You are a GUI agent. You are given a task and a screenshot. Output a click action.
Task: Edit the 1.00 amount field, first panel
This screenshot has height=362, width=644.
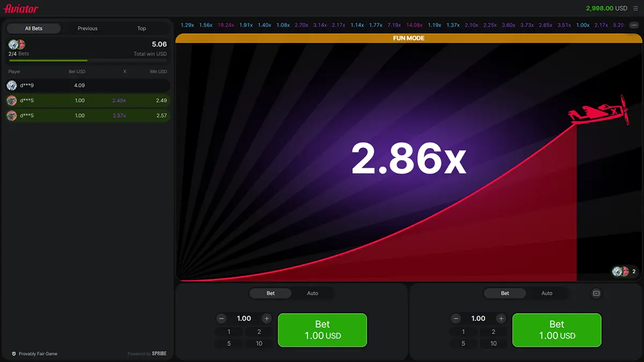(244, 319)
